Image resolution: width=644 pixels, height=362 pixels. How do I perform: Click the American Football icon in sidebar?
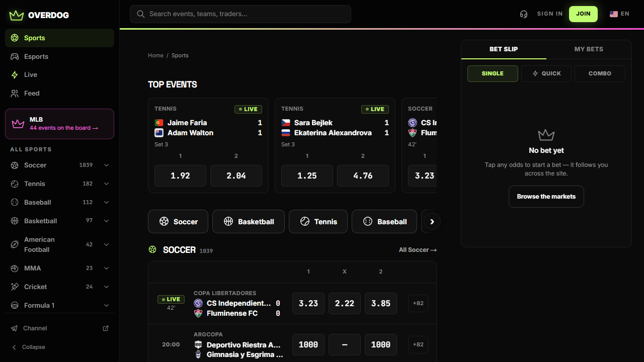click(15, 244)
